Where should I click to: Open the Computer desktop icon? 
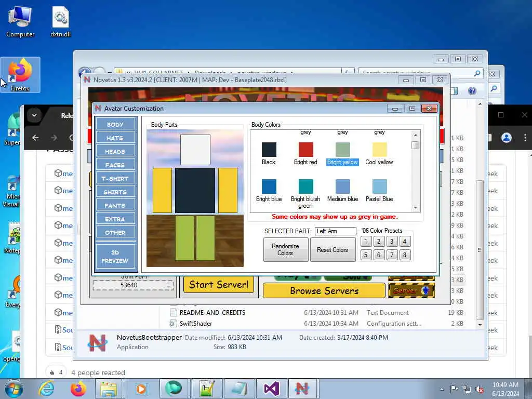coord(20,21)
